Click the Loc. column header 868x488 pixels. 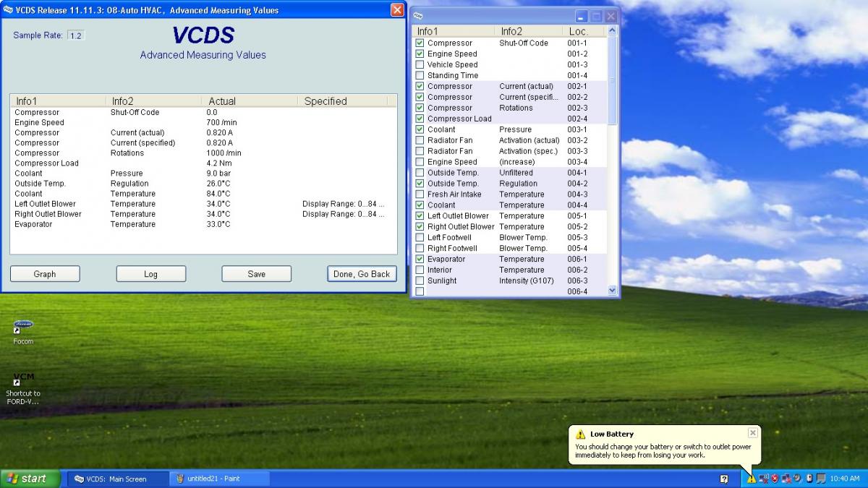[x=584, y=31]
